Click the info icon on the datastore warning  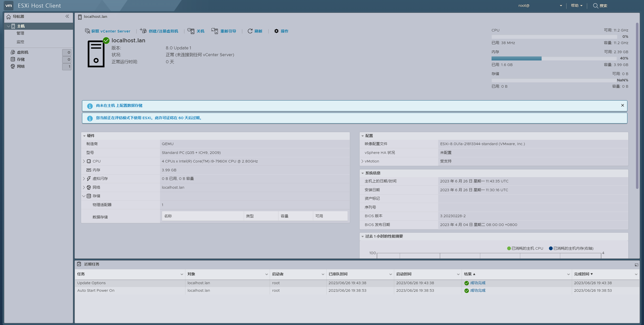[x=90, y=106]
